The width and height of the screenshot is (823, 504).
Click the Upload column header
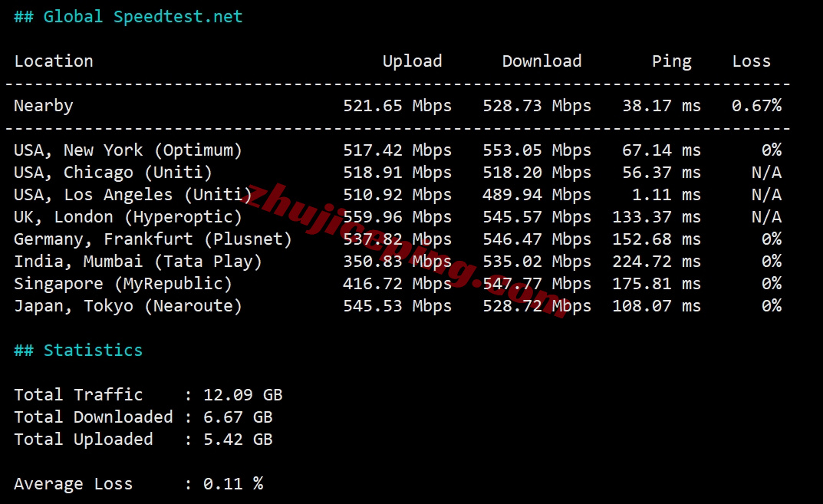(x=412, y=61)
